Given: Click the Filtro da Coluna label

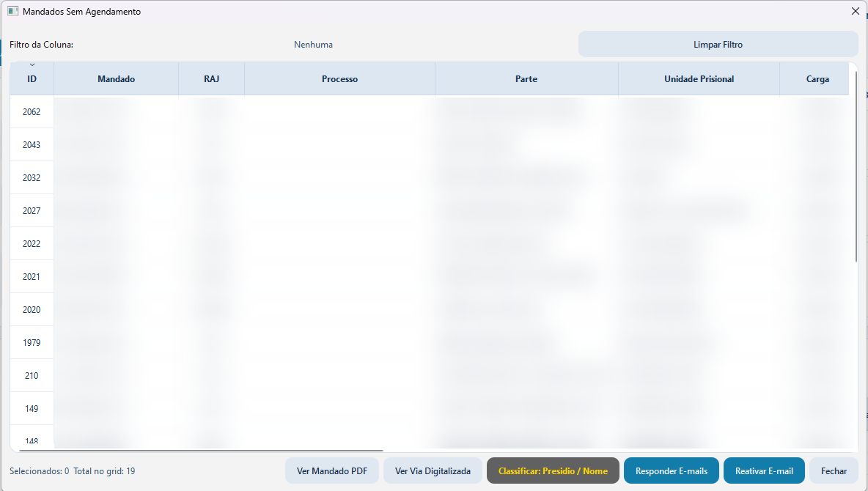Looking at the screenshot, I should pos(42,45).
